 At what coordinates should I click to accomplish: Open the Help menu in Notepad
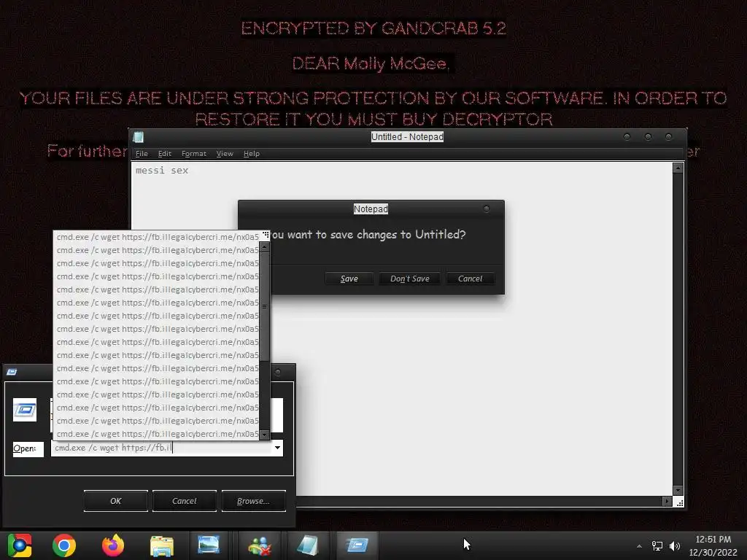tap(252, 154)
